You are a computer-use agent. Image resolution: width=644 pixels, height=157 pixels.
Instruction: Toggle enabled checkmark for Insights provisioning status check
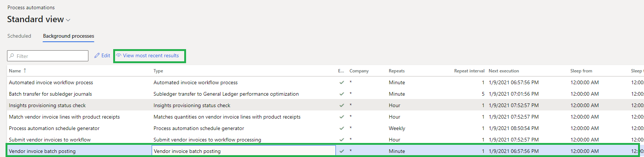click(x=341, y=106)
